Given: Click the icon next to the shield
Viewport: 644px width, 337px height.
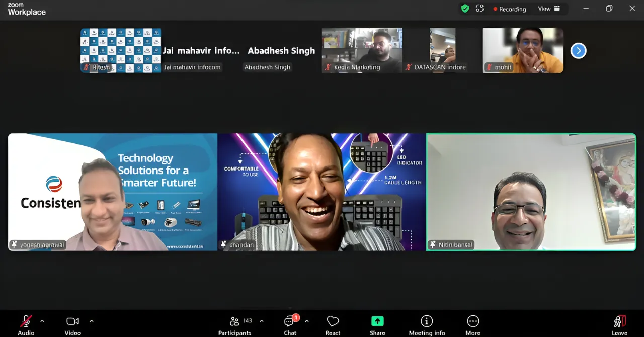Looking at the screenshot, I should tap(479, 9).
